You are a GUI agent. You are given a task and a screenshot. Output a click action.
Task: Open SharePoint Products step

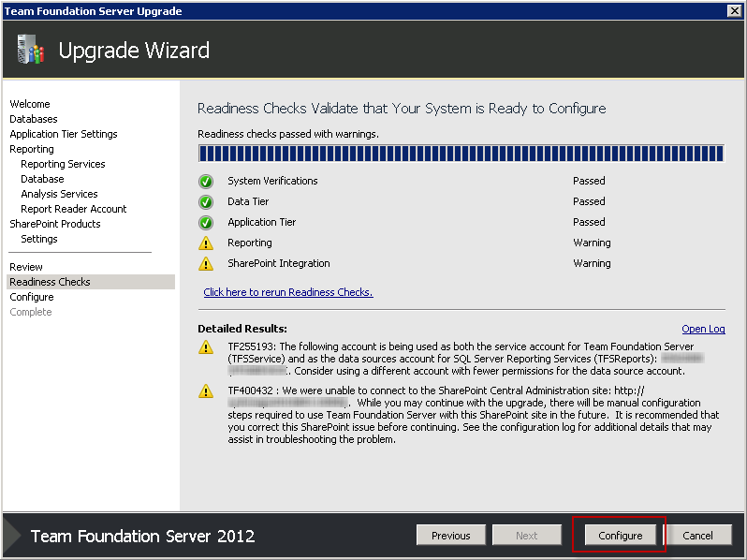point(55,224)
